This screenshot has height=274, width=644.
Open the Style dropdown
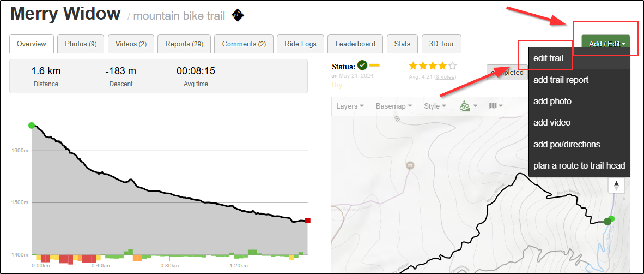(x=435, y=106)
